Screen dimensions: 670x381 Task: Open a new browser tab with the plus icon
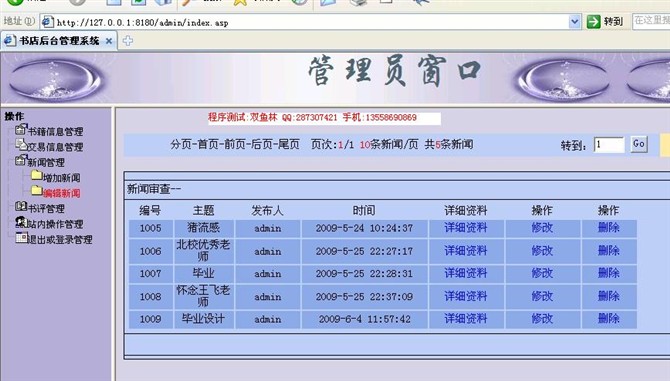[128, 41]
